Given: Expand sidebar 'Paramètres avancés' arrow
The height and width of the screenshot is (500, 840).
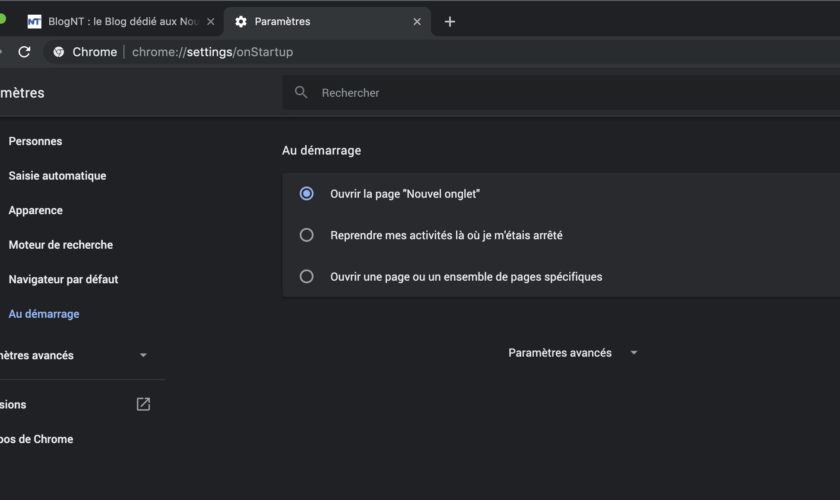Looking at the screenshot, I should (143, 355).
